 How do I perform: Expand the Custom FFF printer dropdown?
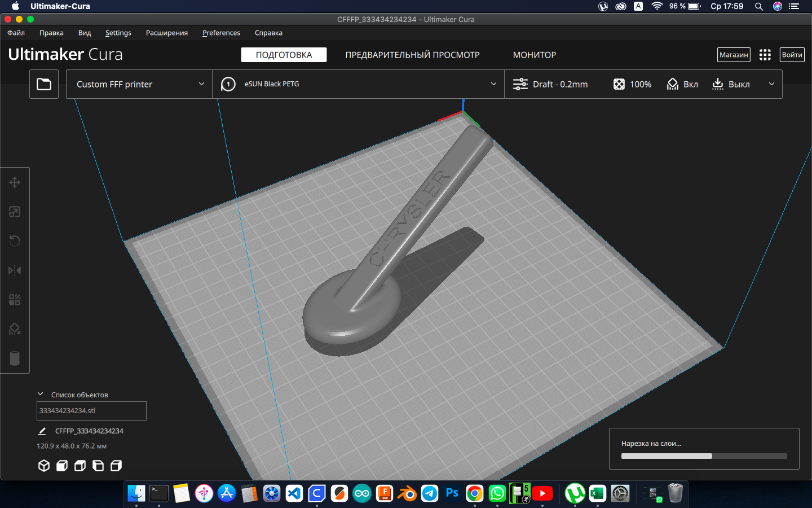[139, 84]
